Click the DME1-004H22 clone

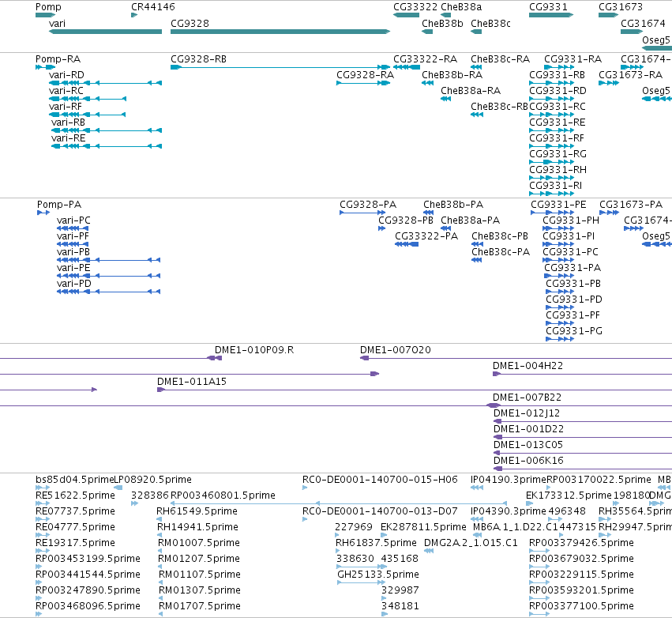[x=583, y=374]
